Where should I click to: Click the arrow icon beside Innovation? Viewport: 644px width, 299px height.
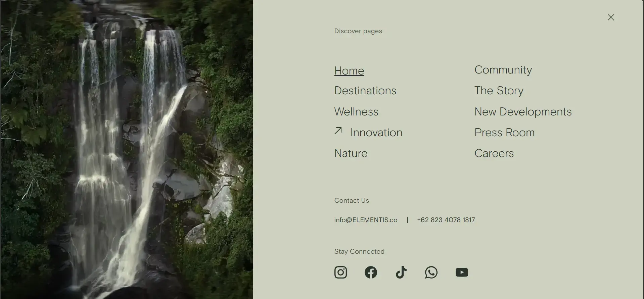click(x=338, y=131)
